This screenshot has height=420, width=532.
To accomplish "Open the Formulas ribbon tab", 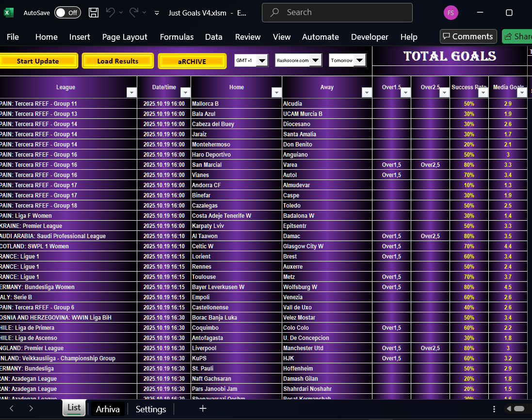I will point(177,37).
